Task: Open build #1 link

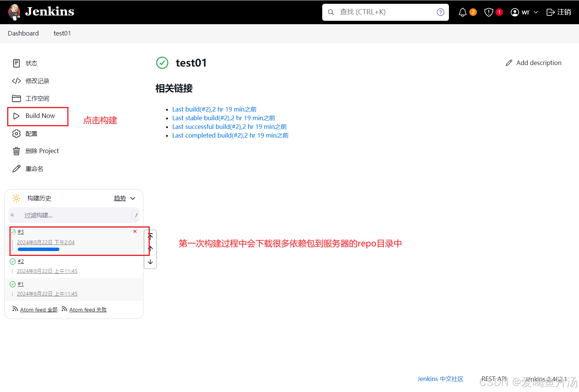Action: point(21,284)
